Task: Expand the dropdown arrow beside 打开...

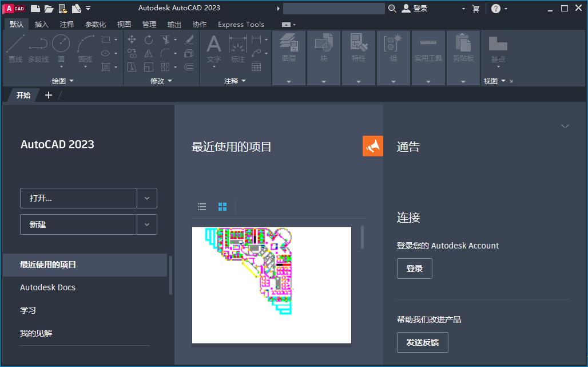Action: [x=147, y=198]
